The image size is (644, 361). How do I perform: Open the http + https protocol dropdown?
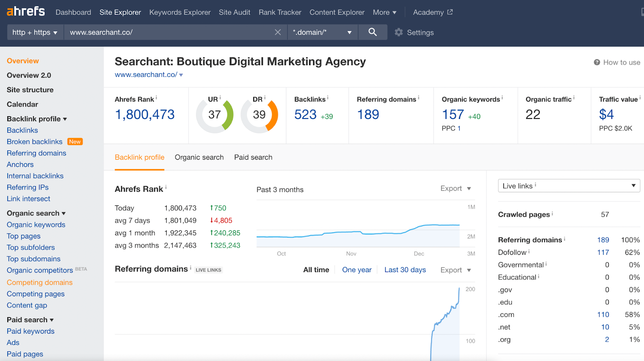point(35,32)
